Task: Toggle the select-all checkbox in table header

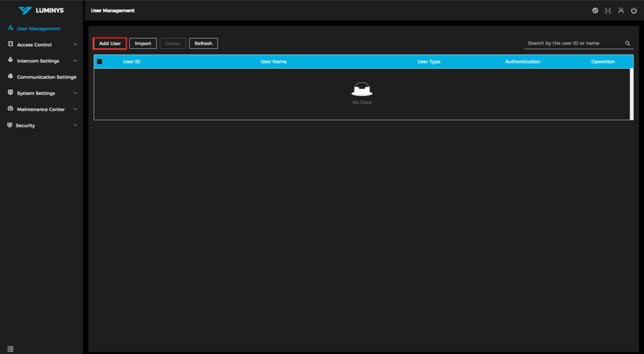Action: coord(99,62)
